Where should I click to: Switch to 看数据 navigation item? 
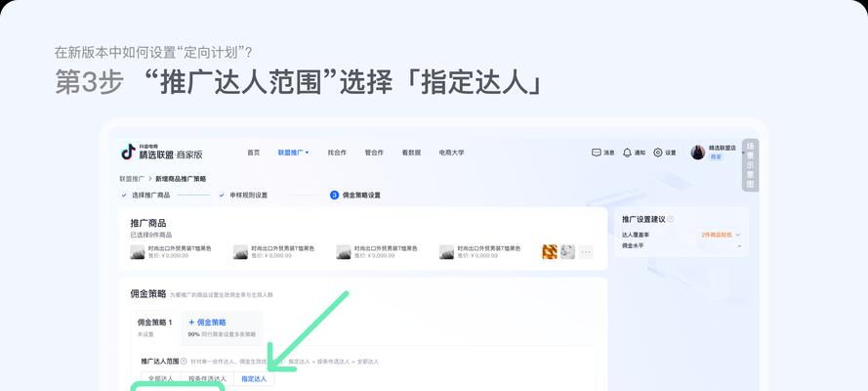pos(411,152)
